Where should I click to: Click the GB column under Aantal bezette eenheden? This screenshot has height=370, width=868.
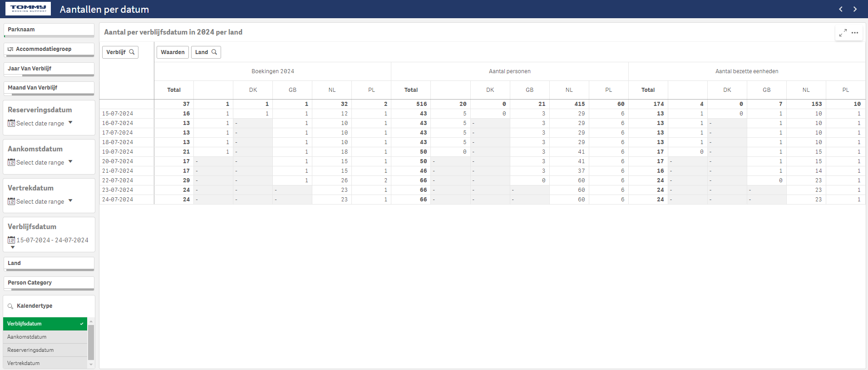coord(767,90)
